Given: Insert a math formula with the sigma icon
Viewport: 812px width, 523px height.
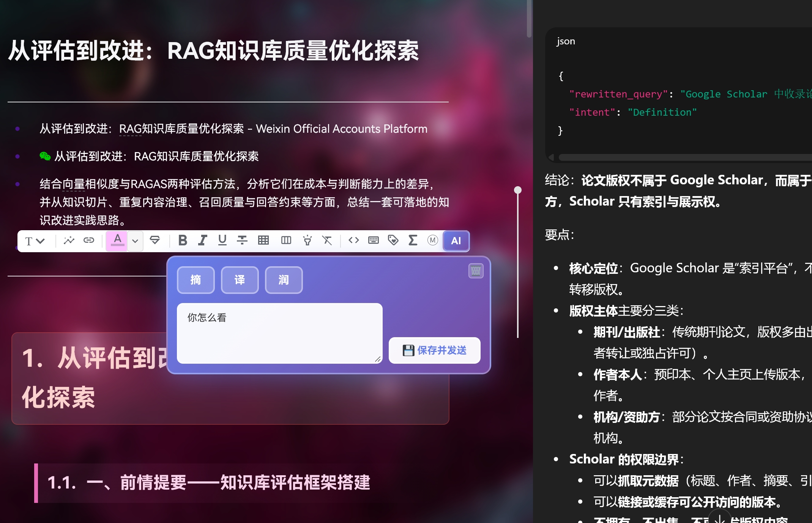Looking at the screenshot, I should click(413, 240).
